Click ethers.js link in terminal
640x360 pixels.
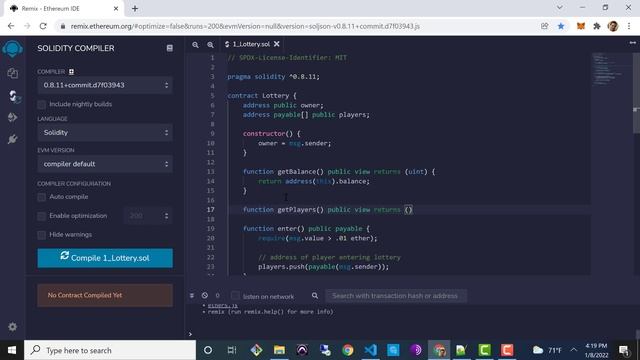pos(222,305)
